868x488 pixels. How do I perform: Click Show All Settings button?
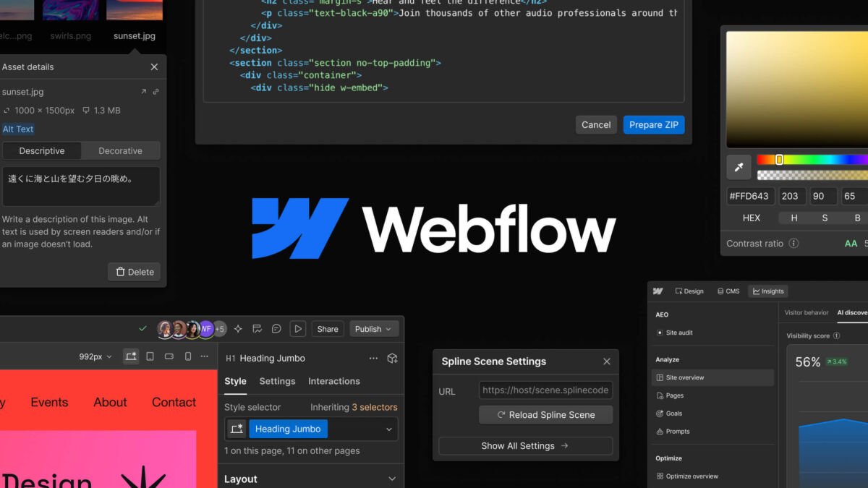(x=525, y=446)
